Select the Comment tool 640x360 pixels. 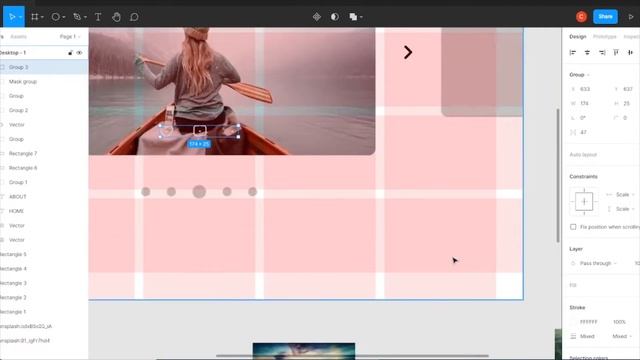pyautogui.click(x=134, y=17)
